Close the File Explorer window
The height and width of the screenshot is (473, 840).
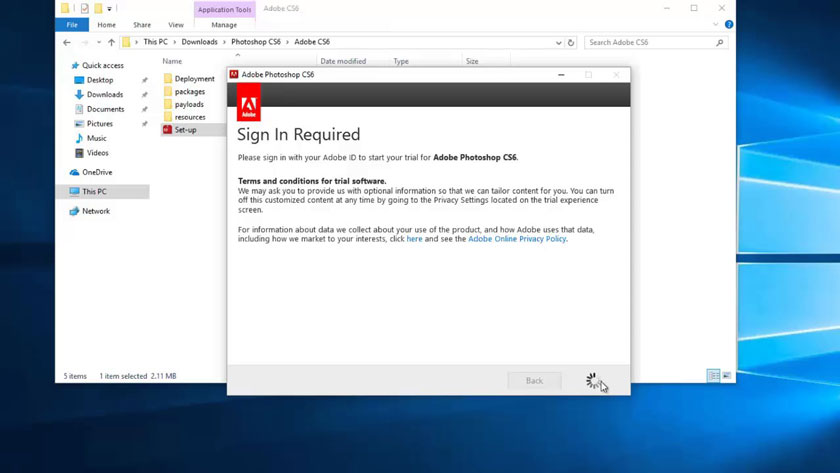point(722,8)
